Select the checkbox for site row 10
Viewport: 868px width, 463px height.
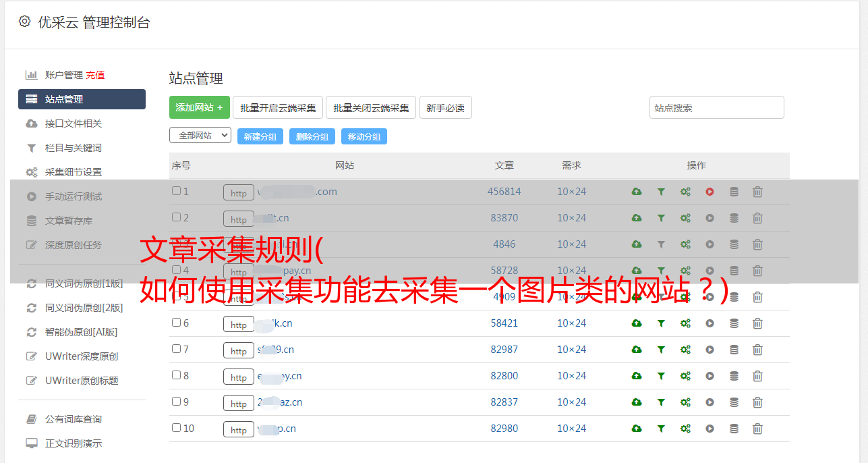coord(176,428)
